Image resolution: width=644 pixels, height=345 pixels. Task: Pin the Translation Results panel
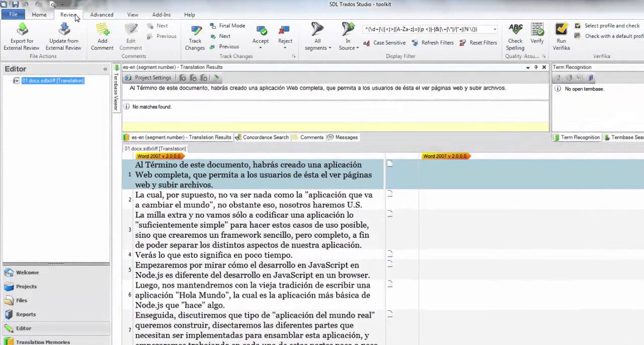click(x=536, y=67)
